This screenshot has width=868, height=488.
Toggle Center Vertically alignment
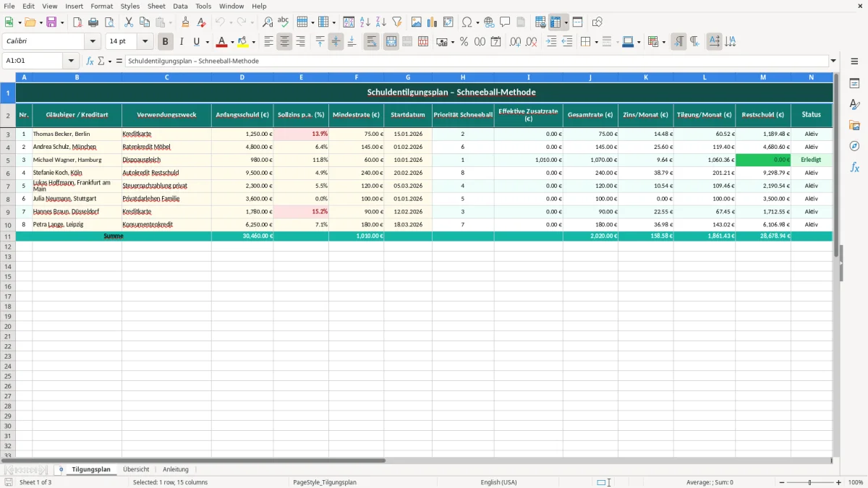336,42
